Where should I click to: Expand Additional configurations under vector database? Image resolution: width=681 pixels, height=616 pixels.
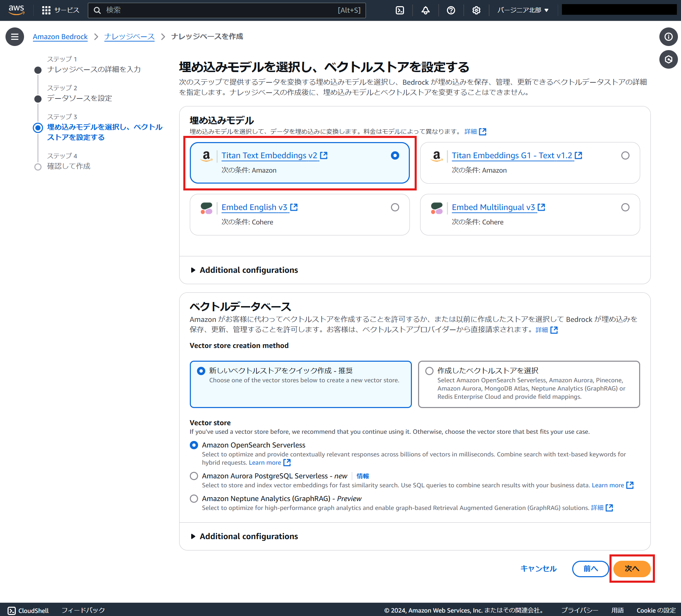(249, 536)
